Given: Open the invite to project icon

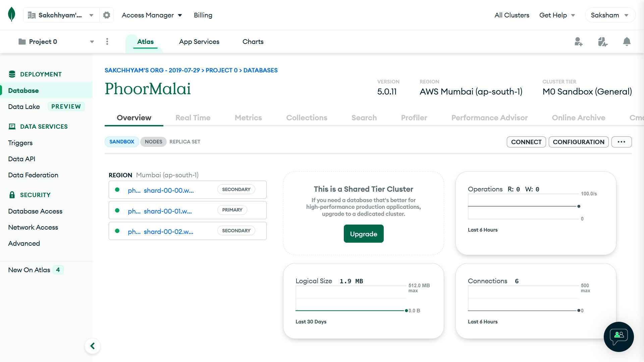Looking at the screenshot, I should tap(578, 42).
